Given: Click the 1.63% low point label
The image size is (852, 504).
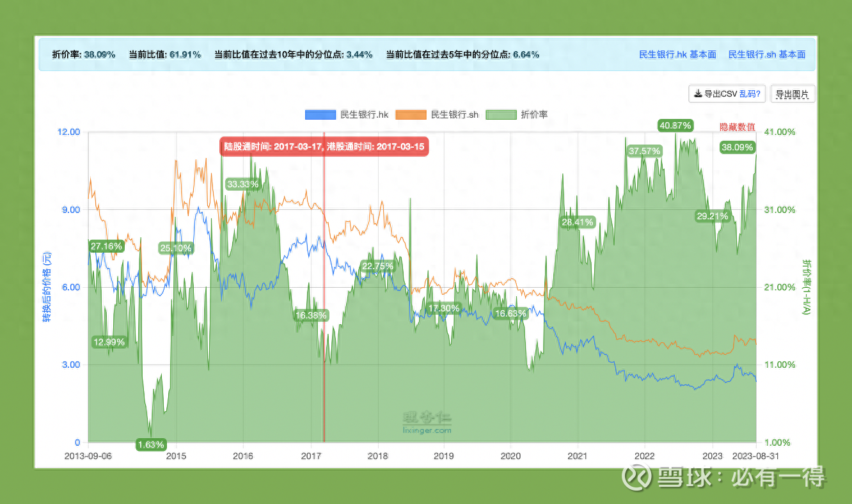Looking at the screenshot, I should (x=150, y=444).
